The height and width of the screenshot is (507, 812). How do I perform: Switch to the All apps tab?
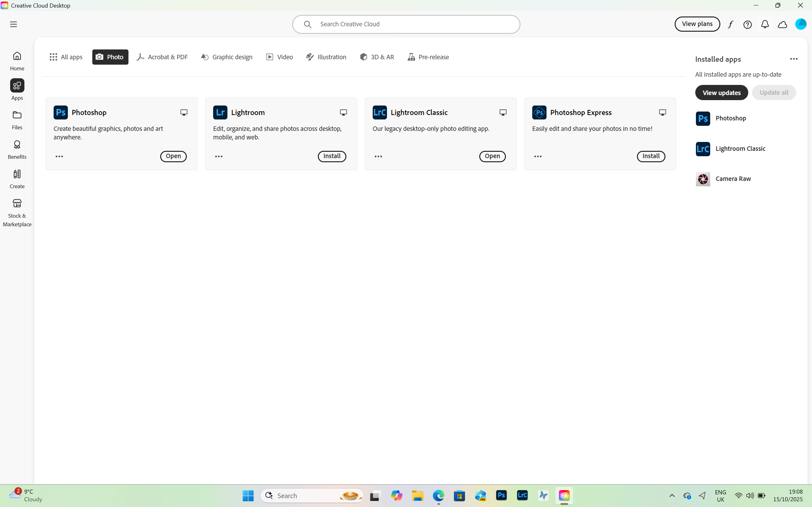click(66, 57)
